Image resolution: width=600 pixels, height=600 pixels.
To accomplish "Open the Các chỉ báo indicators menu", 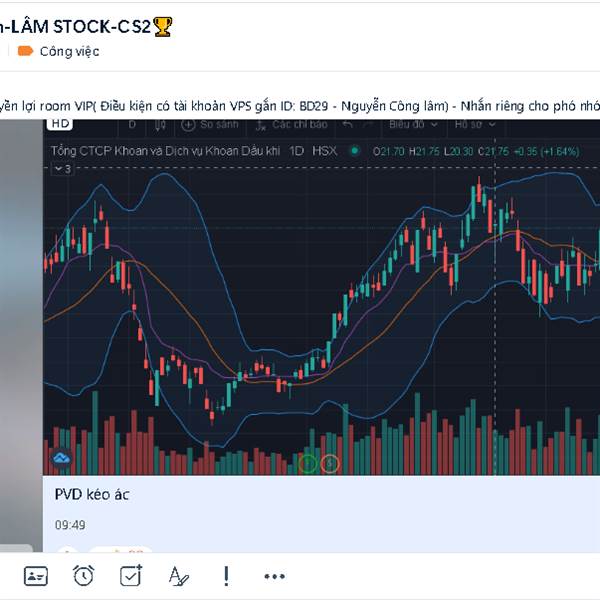I will tap(291, 125).
